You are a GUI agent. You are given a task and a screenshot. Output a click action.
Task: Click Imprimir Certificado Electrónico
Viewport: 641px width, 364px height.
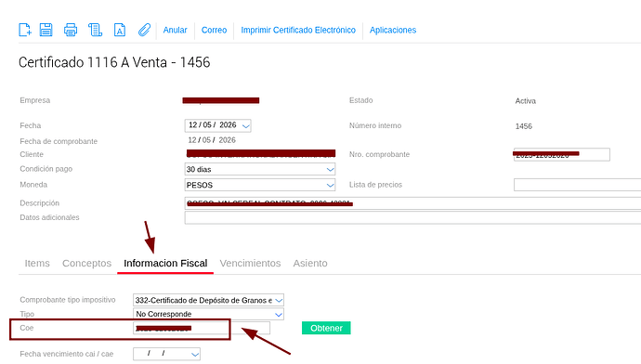[298, 30]
